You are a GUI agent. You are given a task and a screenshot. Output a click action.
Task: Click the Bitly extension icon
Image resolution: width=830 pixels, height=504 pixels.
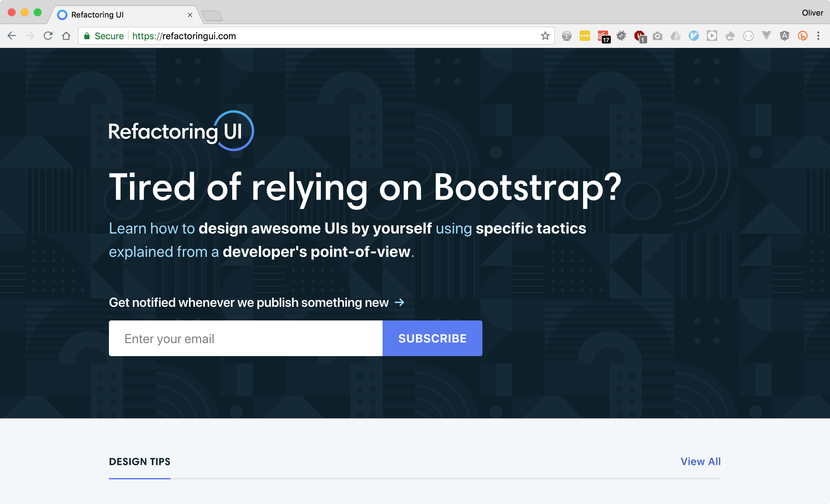[x=803, y=36]
